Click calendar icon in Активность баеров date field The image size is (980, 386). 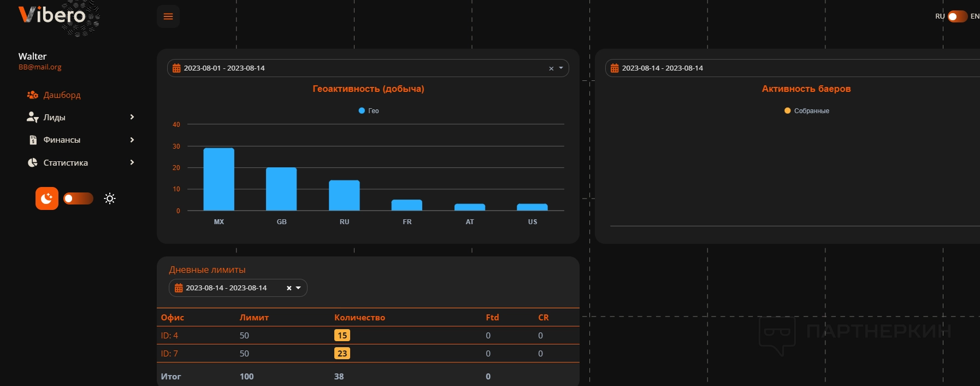tap(615, 68)
